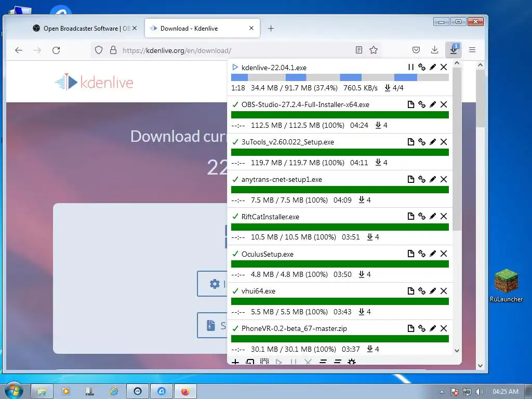Copy link icon for RiftCatInstaller.exe
Image resolution: width=532 pixels, height=399 pixels.
[x=422, y=216]
